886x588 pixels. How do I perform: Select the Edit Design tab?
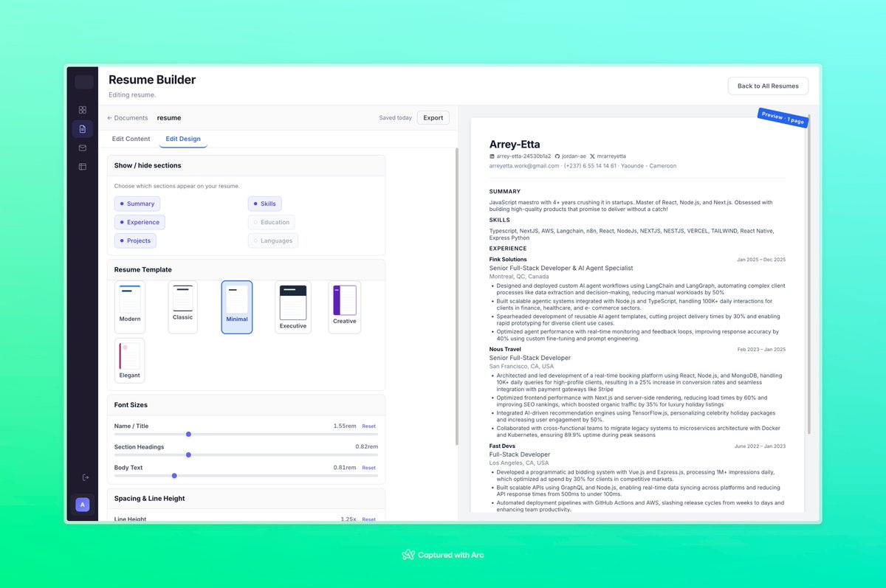[x=183, y=139]
